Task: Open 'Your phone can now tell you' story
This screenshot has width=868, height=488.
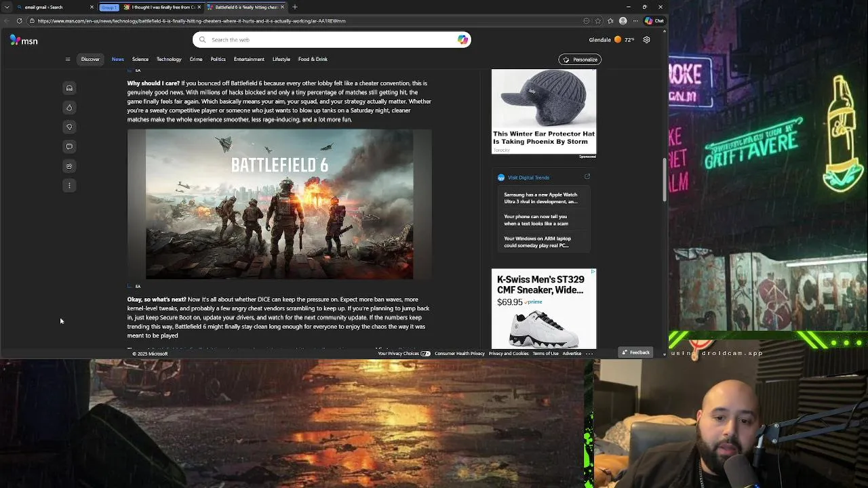Action: click(536, 220)
